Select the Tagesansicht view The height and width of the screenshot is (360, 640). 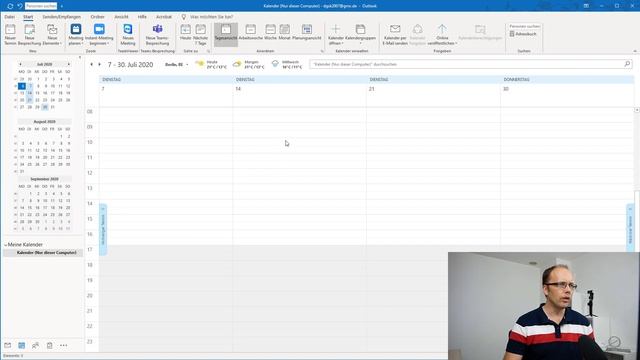tap(226, 35)
